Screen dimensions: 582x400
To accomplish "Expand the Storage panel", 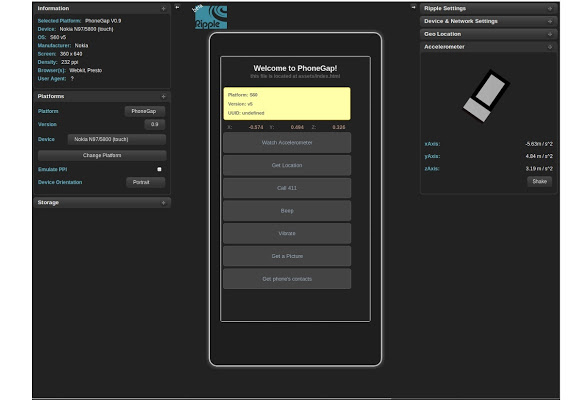I will coord(163,203).
